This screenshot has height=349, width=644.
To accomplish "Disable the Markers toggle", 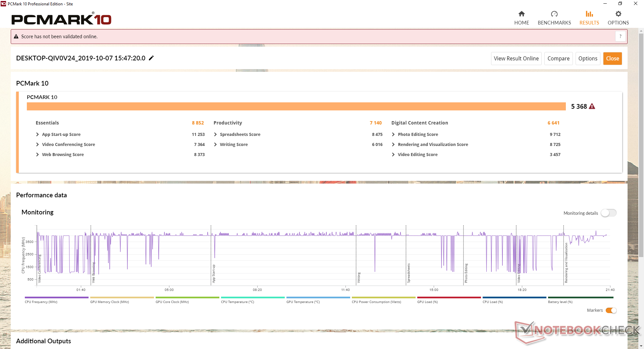I will pyautogui.click(x=611, y=310).
